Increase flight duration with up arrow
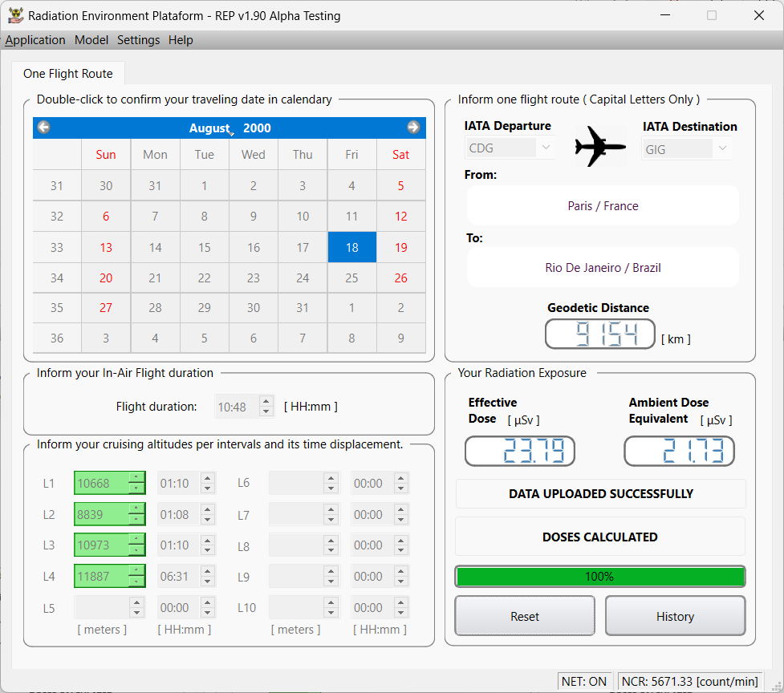The width and height of the screenshot is (784, 693). 266,402
